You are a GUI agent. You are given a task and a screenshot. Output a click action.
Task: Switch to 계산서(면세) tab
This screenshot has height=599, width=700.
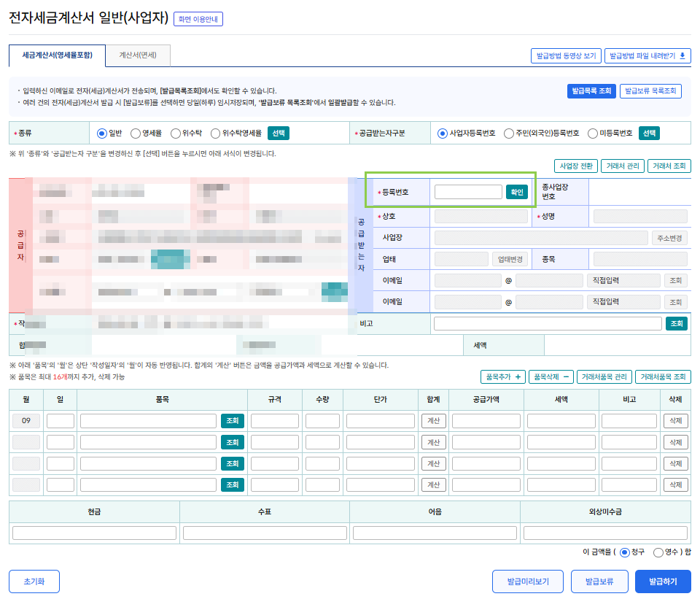click(x=138, y=55)
